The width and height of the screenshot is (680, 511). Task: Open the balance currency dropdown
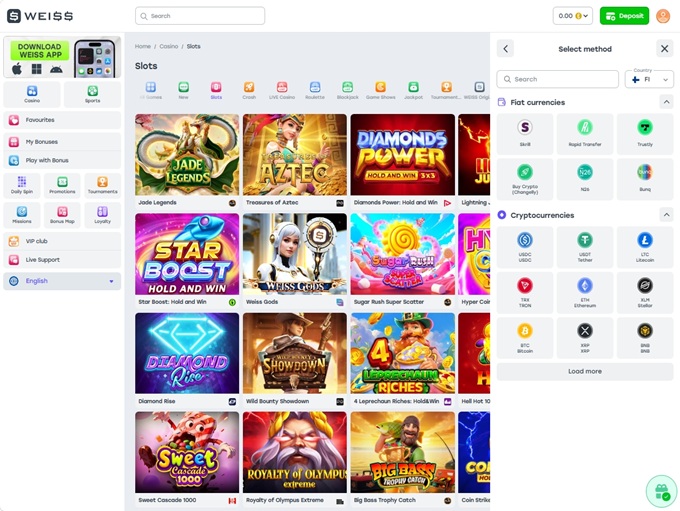(x=572, y=16)
